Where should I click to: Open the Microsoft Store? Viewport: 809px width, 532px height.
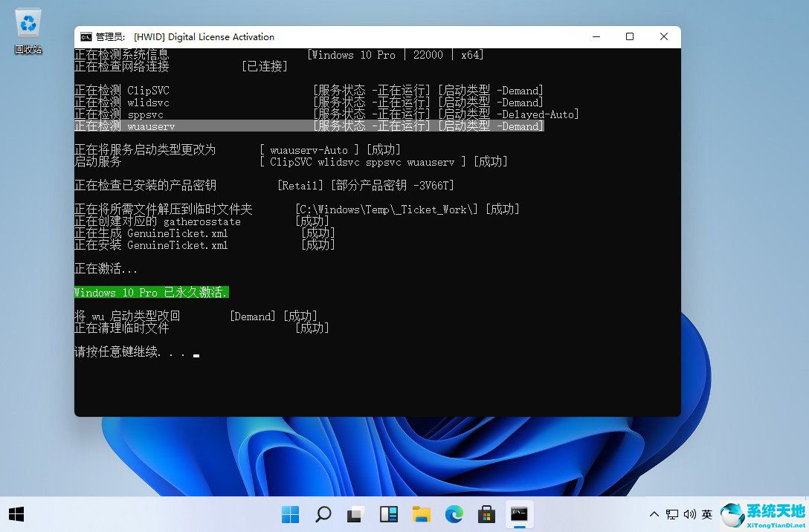[486, 513]
